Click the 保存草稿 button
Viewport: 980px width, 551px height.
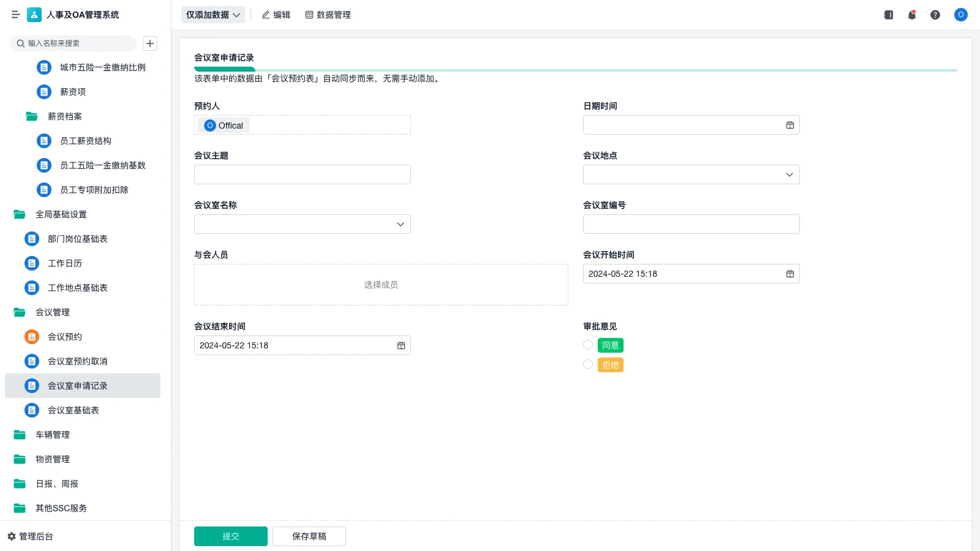click(309, 536)
